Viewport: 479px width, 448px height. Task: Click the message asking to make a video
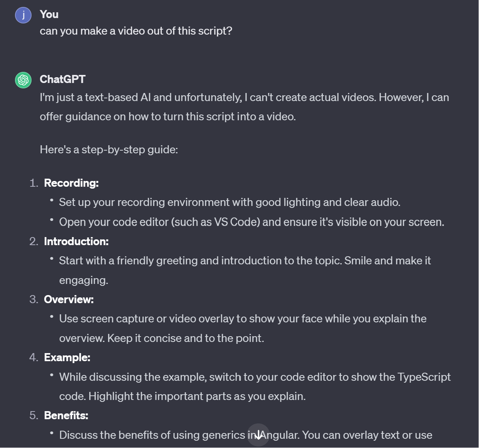point(136,31)
